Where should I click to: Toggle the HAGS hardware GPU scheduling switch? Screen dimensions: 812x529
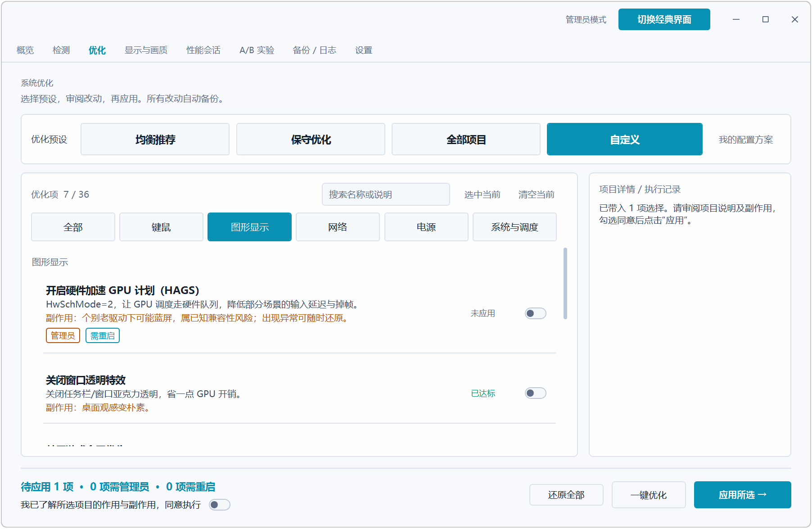click(535, 313)
